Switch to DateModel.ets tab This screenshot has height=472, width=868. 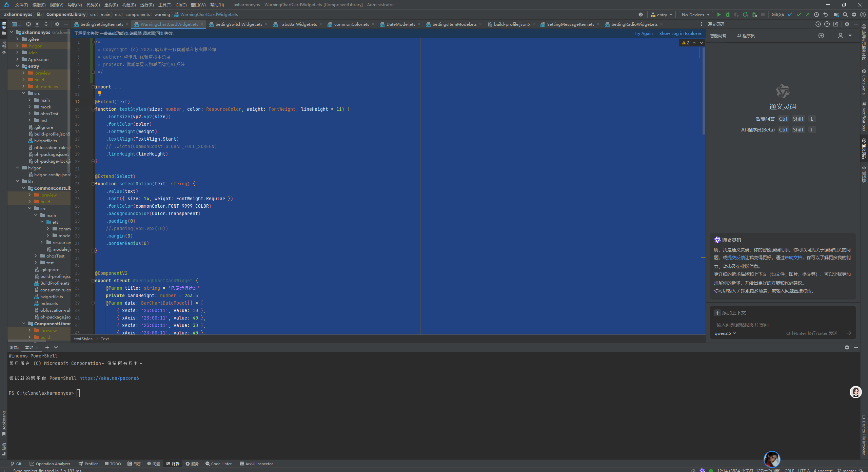(x=400, y=24)
